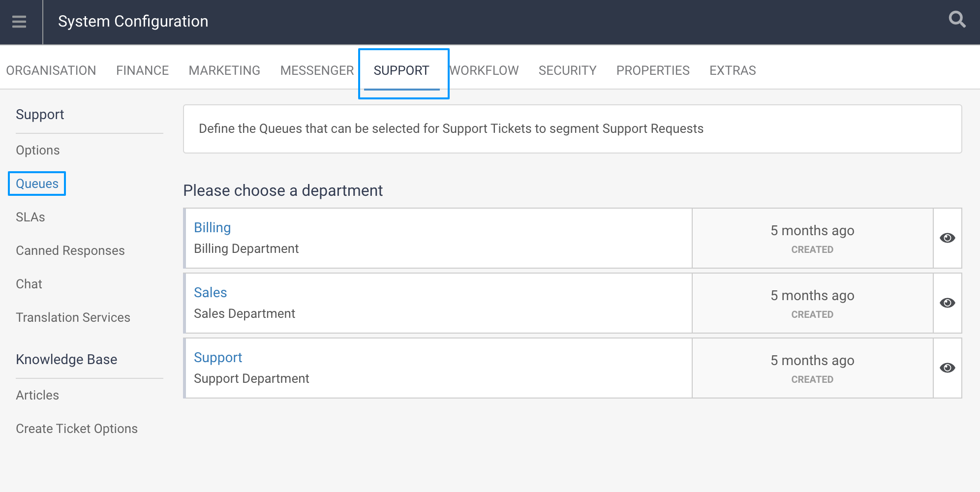The image size is (980, 492).
Task: Open Create Ticket Options page
Action: 77,429
